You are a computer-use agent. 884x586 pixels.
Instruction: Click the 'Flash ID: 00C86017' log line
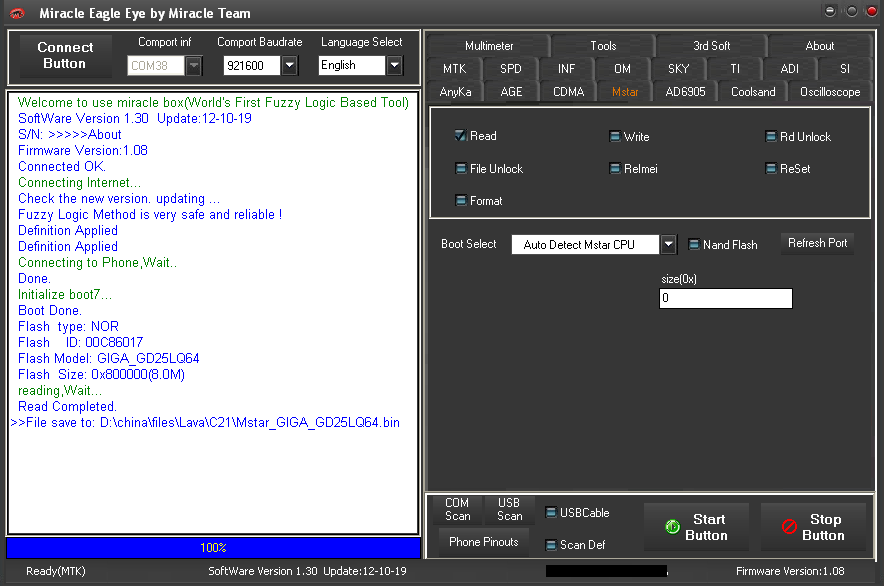point(81,342)
